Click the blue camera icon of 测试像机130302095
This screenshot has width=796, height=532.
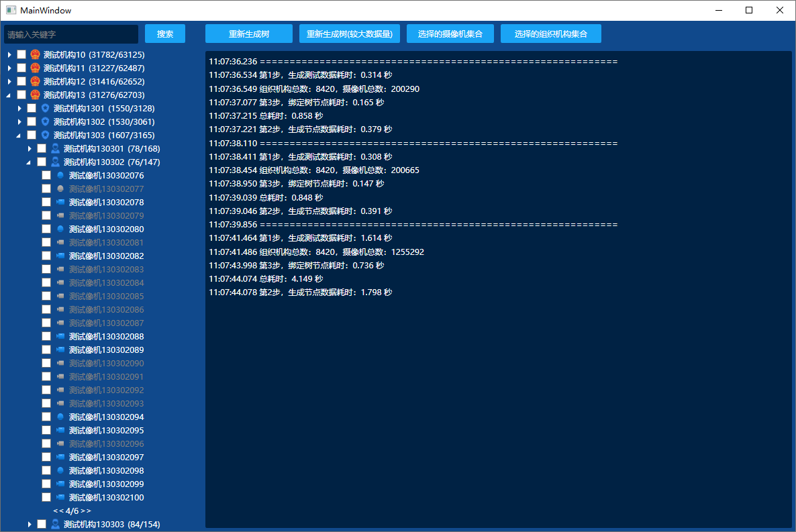(60, 430)
